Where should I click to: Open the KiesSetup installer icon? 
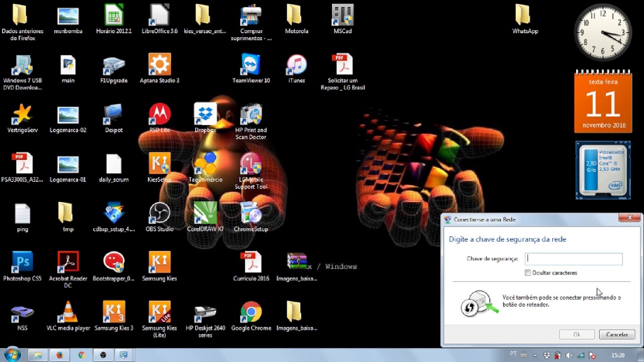pos(159,167)
